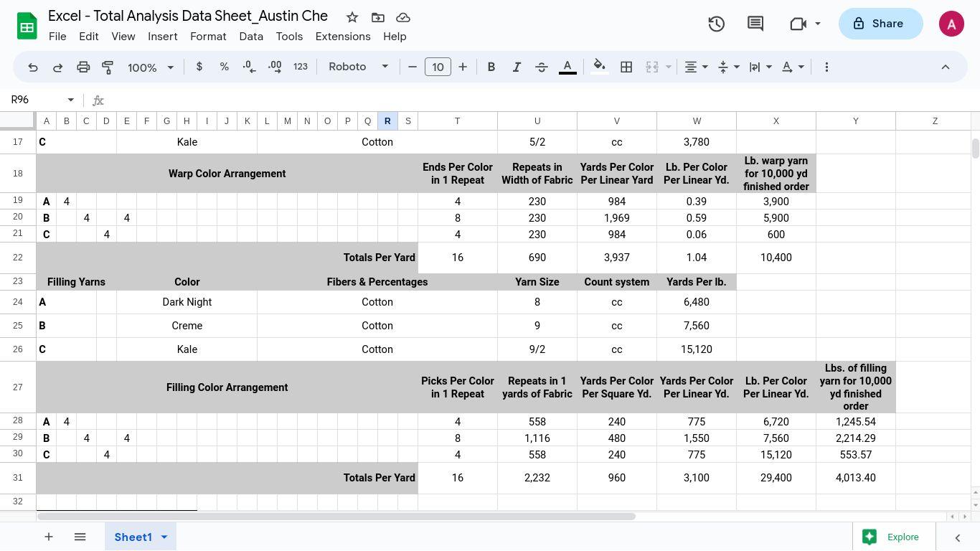Print the spreadsheet

point(83,67)
